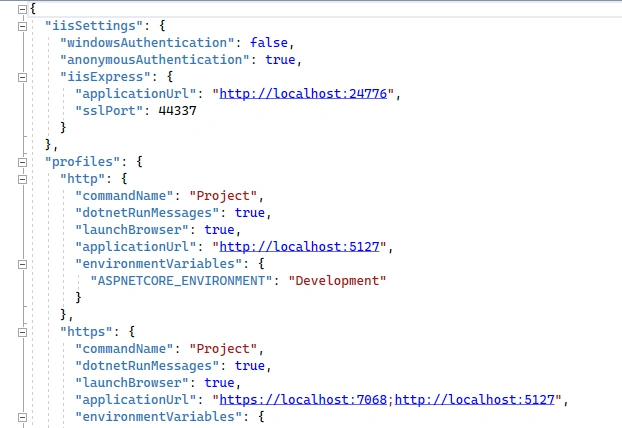Click "launchBrowser" key in https profile
Image resolution: width=622 pixels, height=428 pixels.
(132, 383)
